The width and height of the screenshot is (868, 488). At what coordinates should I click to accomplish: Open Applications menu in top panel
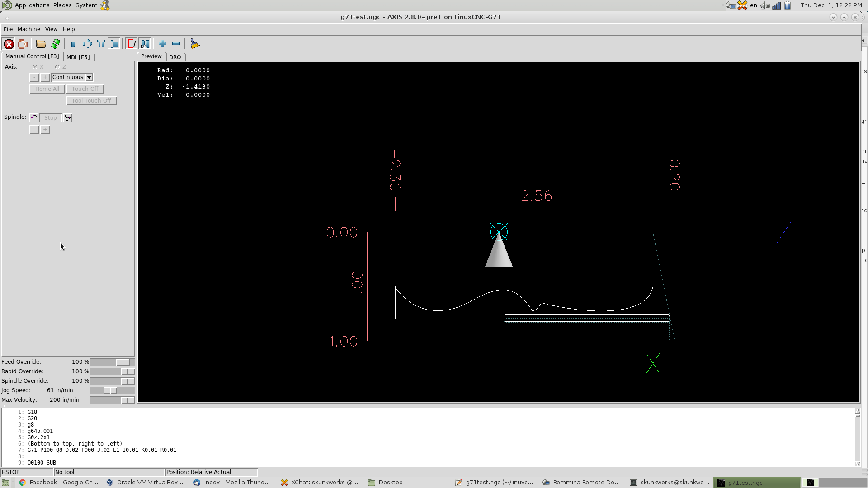[32, 5]
